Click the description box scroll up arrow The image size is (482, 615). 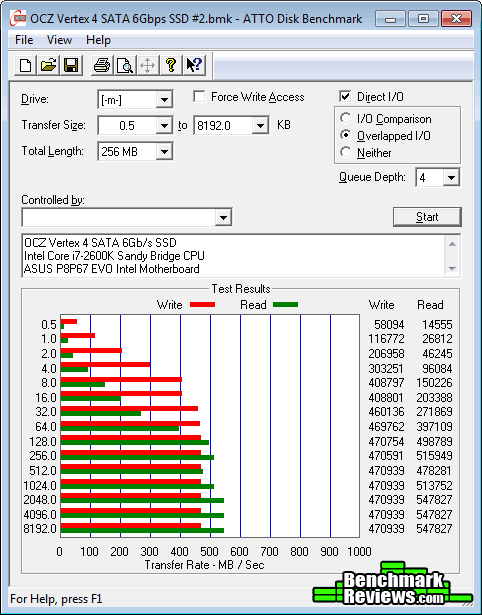tap(452, 244)
